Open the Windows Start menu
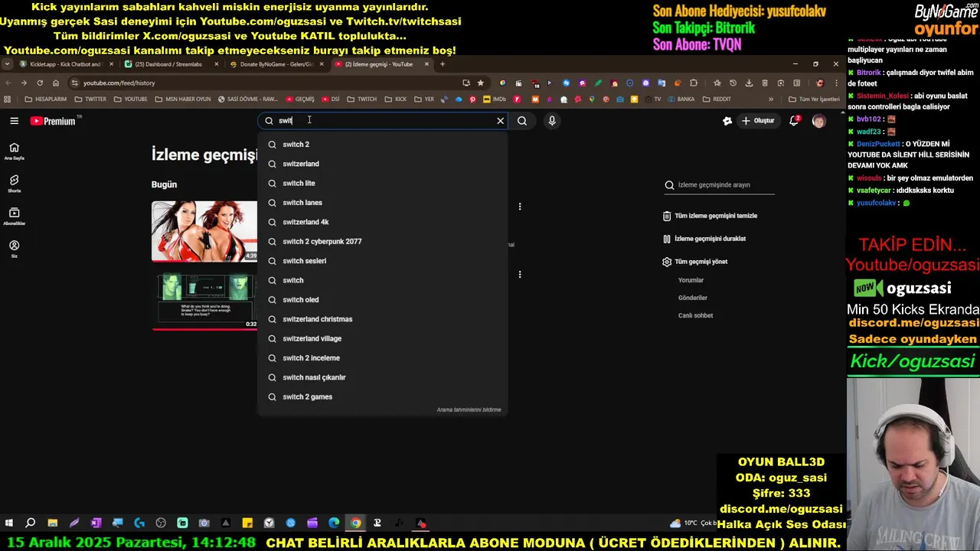 click(x=9, y=523)
